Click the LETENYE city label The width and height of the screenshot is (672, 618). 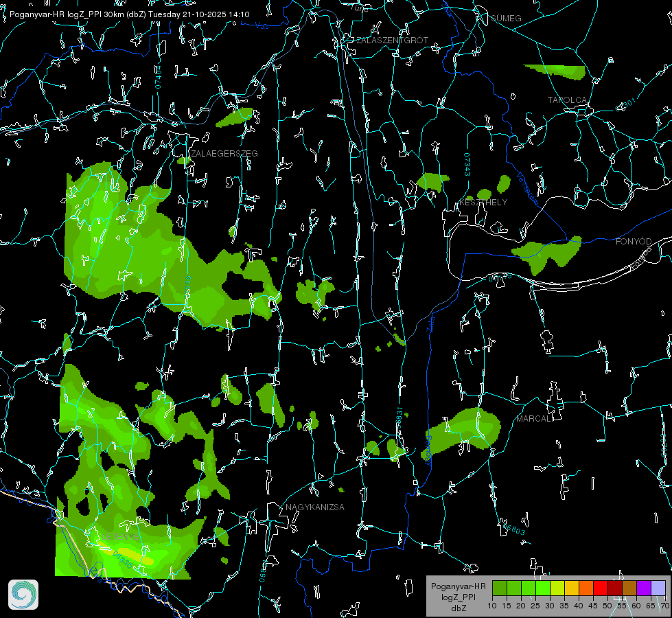tap(120, 537)
